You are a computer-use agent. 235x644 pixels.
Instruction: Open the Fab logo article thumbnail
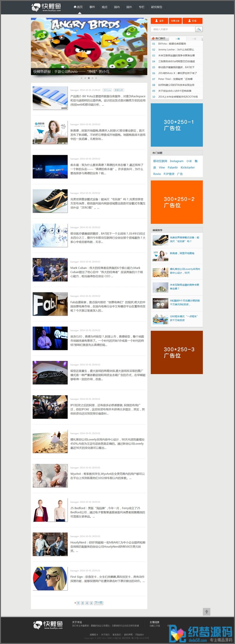[x=50, y=304]
